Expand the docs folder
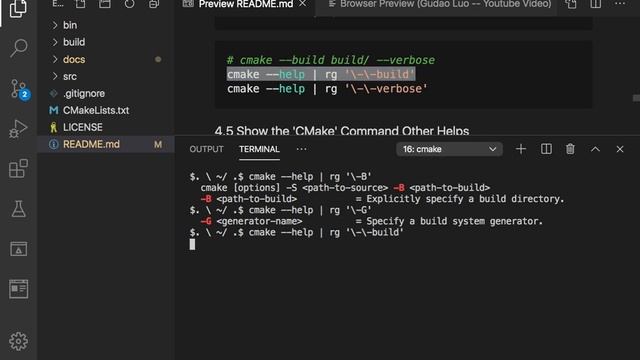The width and height of the screenshot is (640, 360). pyautogui.click(x=74, y=59)
